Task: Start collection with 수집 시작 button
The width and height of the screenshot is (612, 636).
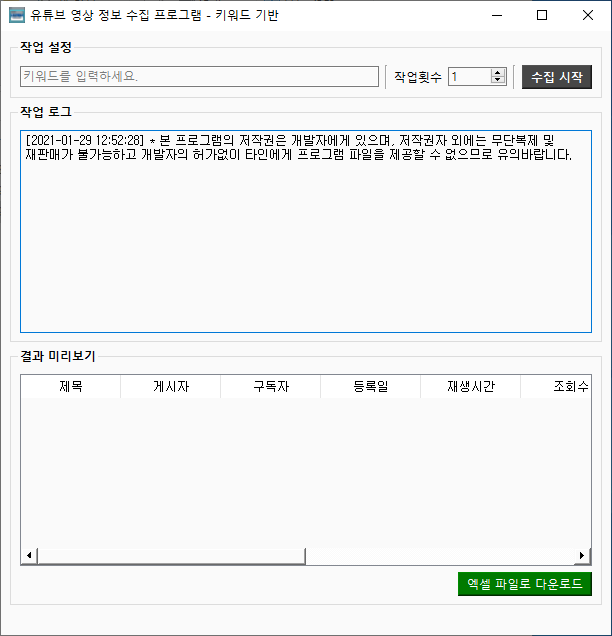Action: (x=556, y=77)
